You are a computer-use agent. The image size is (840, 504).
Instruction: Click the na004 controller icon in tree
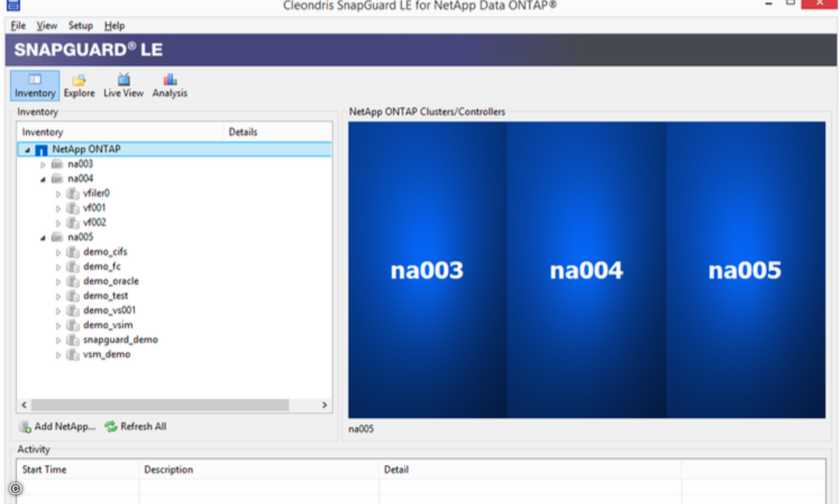click(x=57, y=179)
